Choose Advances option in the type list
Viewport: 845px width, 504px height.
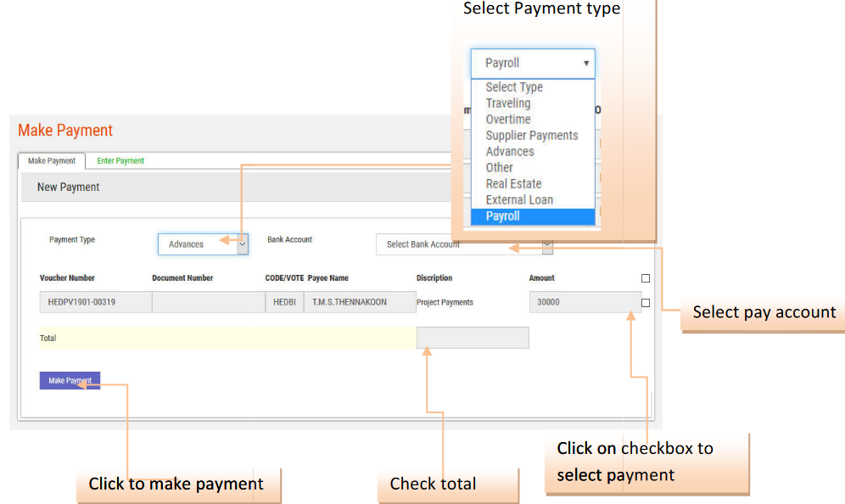510,152
